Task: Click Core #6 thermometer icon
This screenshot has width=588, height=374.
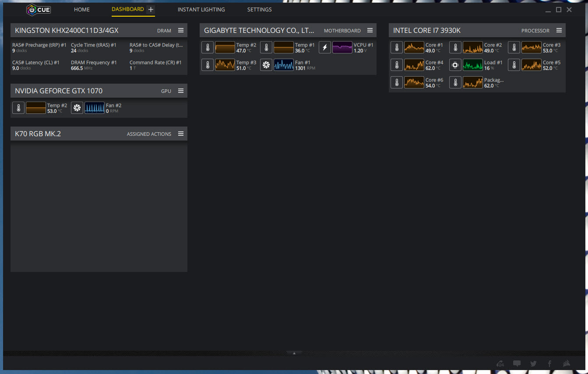Action: pos(397,82)
